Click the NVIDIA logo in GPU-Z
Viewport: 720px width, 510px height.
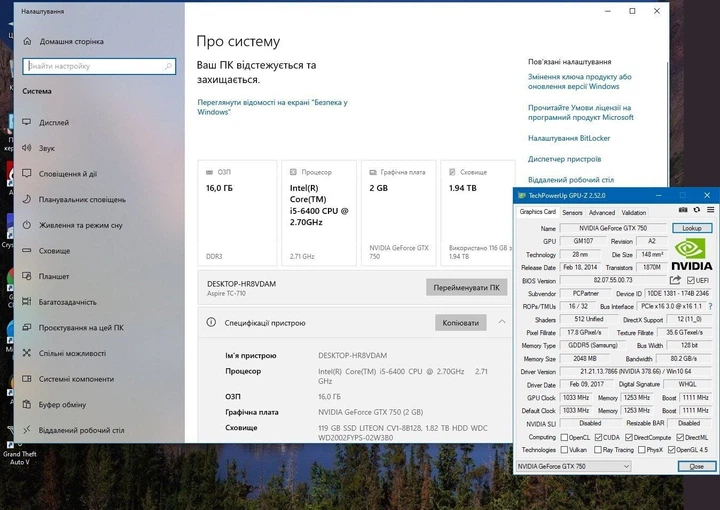(692, 255)
